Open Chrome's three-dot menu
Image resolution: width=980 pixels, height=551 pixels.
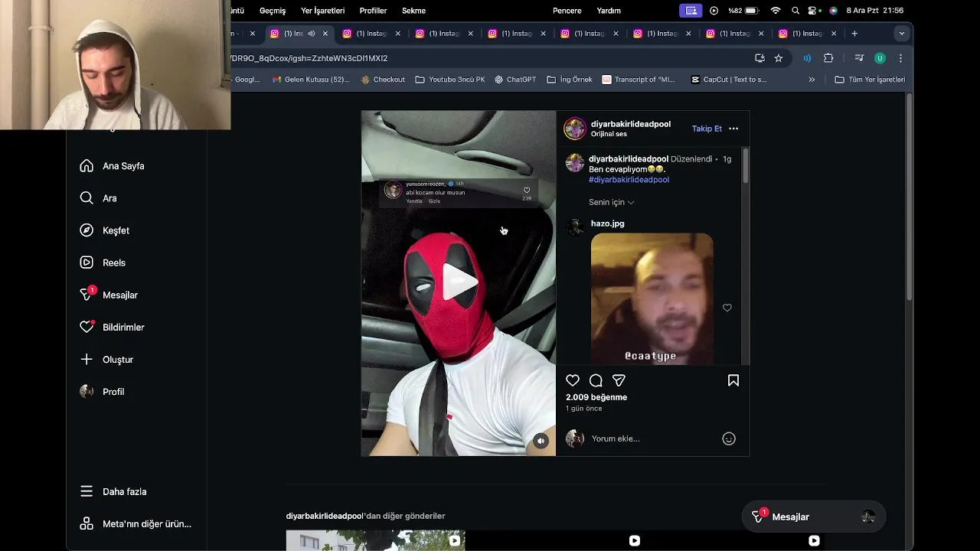point(900,58)
